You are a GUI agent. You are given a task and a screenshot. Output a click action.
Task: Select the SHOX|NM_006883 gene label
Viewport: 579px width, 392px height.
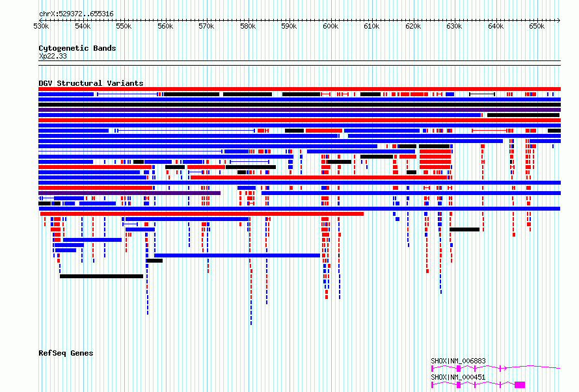[458, 361]
